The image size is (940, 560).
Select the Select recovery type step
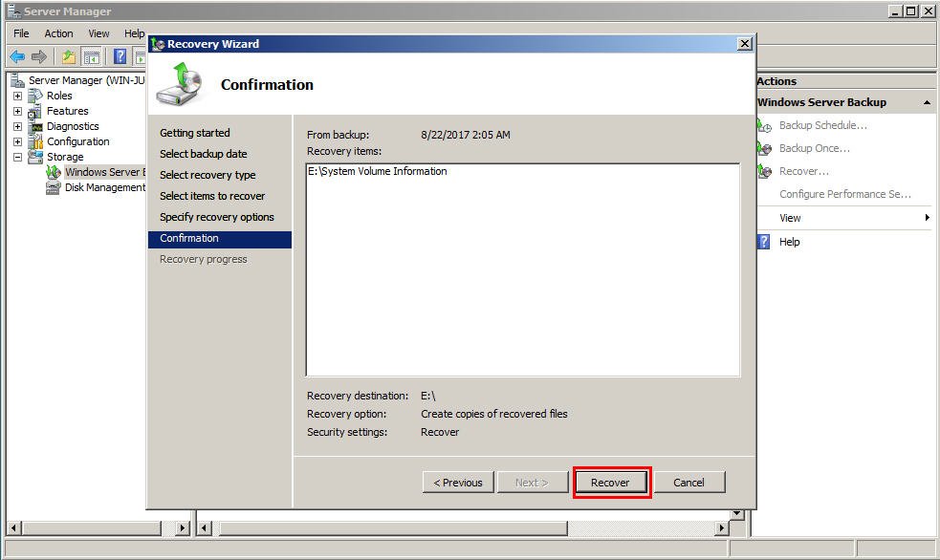208,175
